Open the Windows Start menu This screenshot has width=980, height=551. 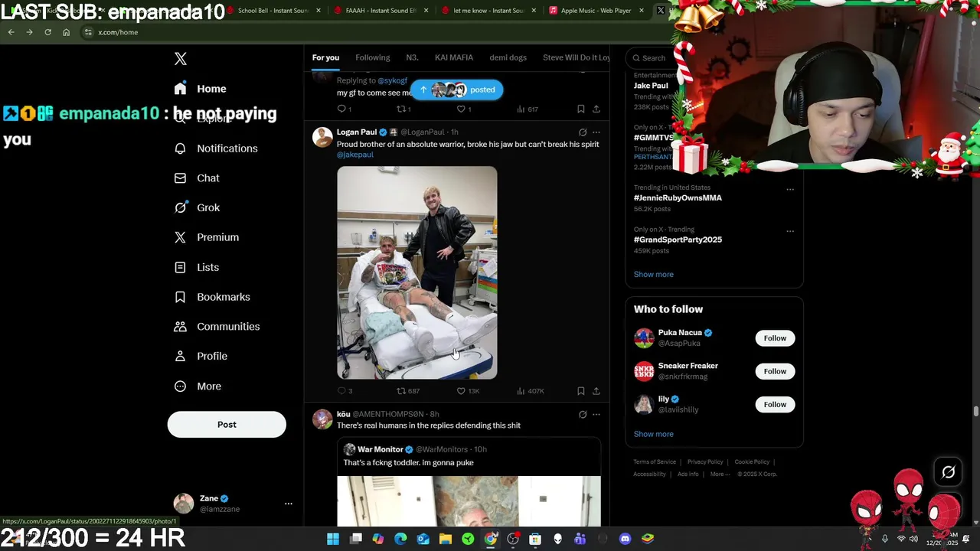pos(333,539)
